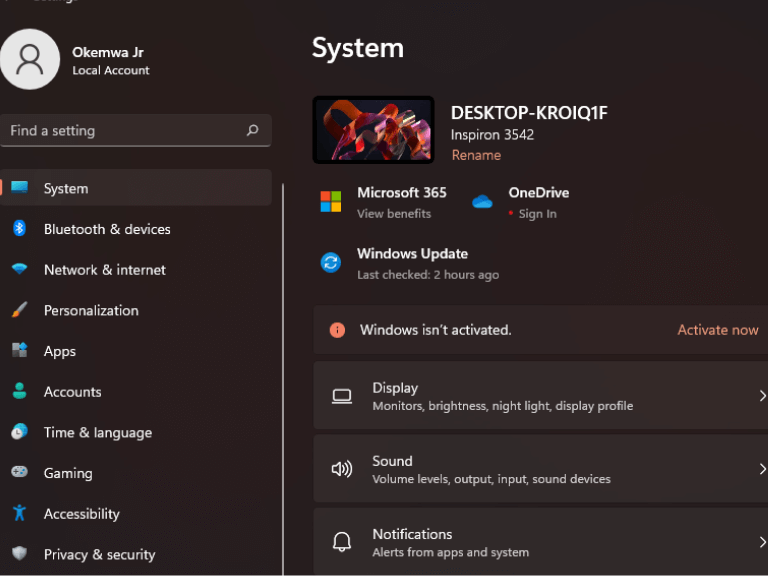Click the desktop wallpaper thumbnail
The width and height of the screenshot is (768, 576).
pos(373,130)
